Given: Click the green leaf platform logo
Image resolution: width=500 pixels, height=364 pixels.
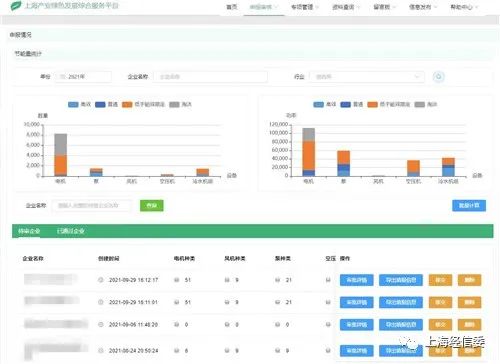Looking at the screenshot, I should click(x=16, y=5).
